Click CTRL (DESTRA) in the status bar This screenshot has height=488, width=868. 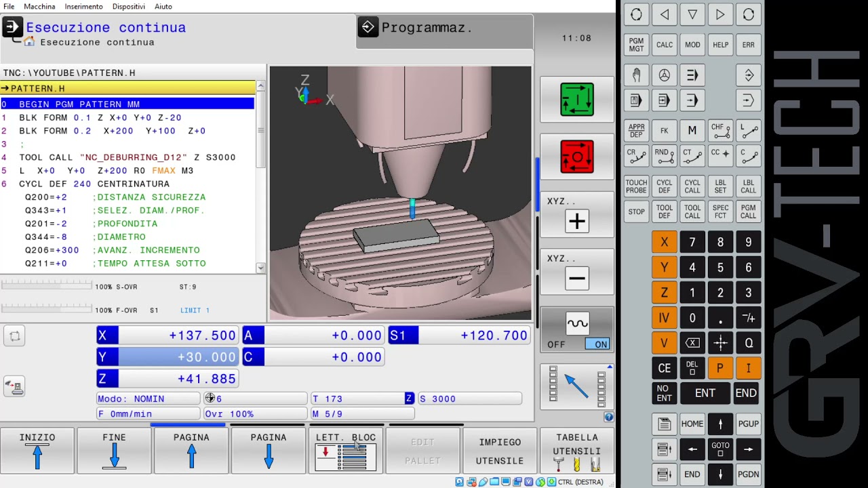(580, 482)
